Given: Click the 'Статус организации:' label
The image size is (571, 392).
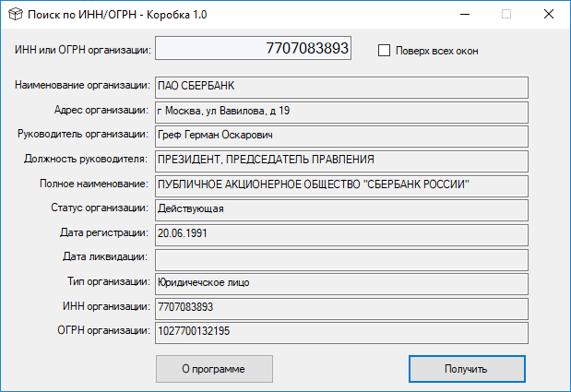Looking at the screenshot, I should pos(100,208).
